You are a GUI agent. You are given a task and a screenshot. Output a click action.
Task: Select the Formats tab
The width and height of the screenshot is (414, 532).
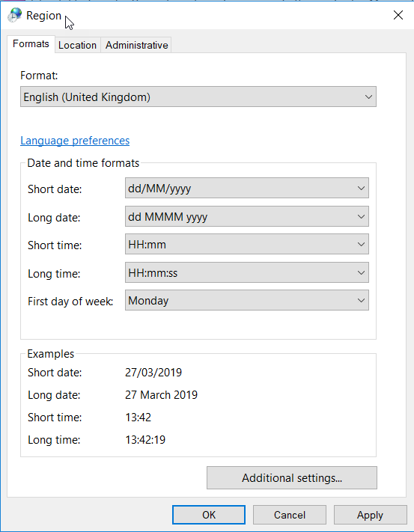(x=31, y=44)
